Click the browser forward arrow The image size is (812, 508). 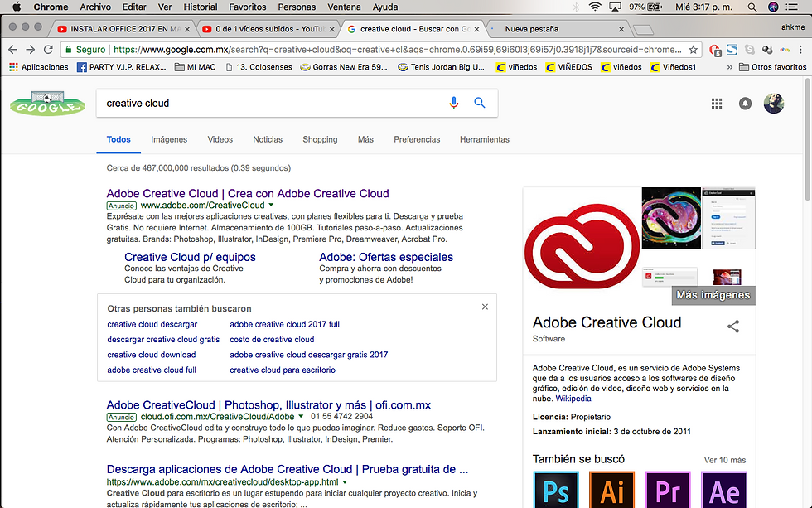pyautogui.click(x=31, y=49)
